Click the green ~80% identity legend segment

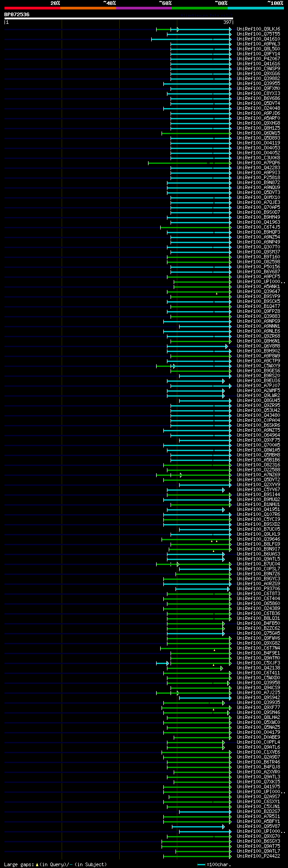tap(200, 8)
